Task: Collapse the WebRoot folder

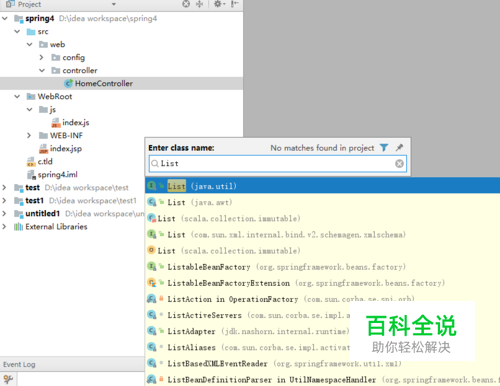Action: [x=17, y=96]
